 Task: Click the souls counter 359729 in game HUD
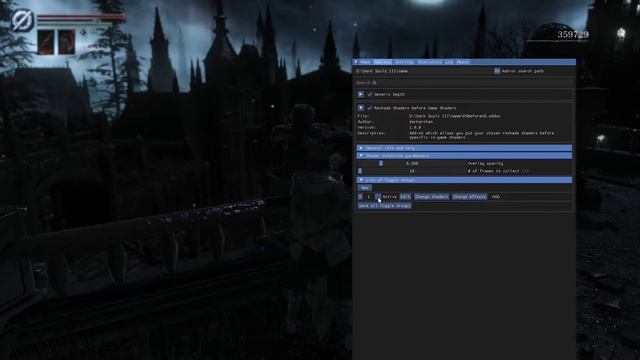(x=573, y=35)
